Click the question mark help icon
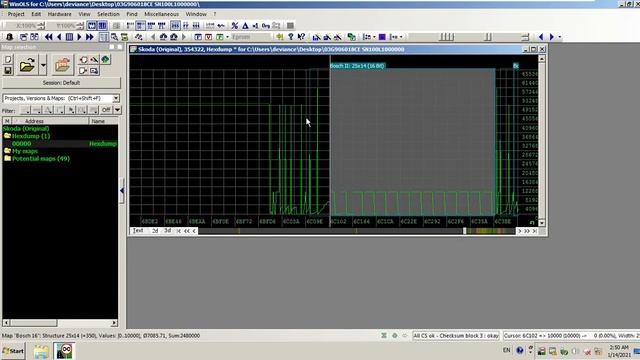The width and height of the screenshot is (640, 360). point(291,37)
